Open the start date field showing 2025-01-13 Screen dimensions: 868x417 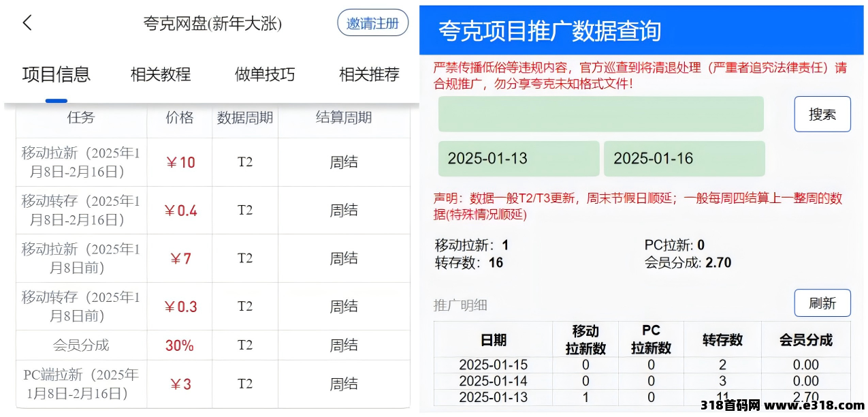(519, 159)
